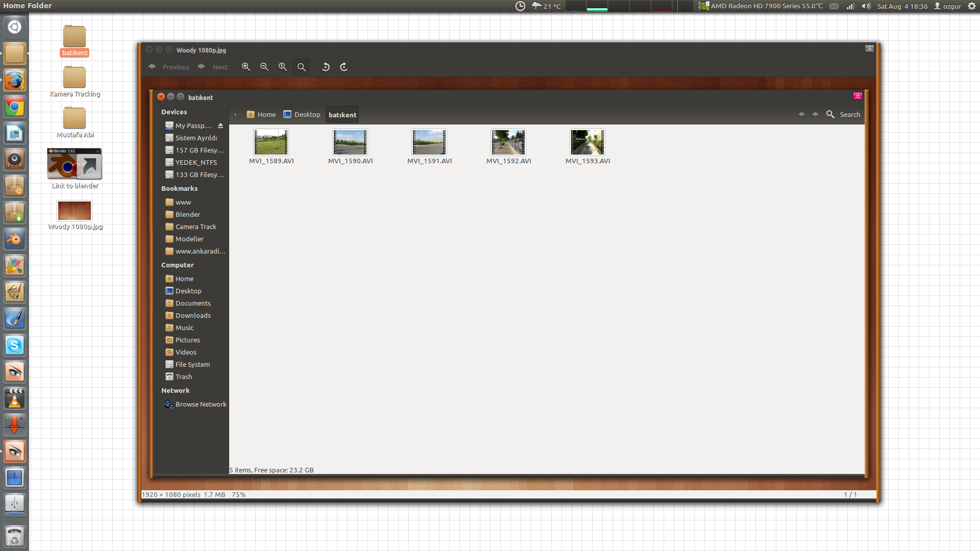
Task: Open LibreOffice Writer from launcher
Action: pyautogui.click(x=14, y=133)
